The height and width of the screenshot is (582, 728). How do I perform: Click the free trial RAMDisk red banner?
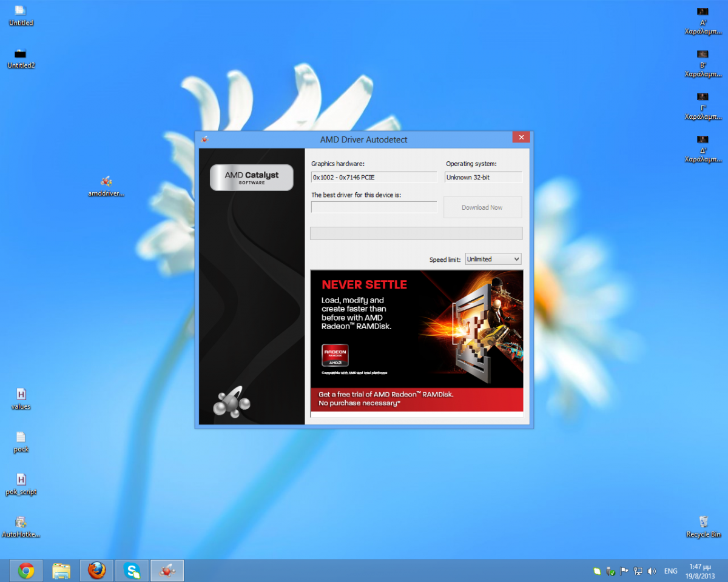pos(417,400)
